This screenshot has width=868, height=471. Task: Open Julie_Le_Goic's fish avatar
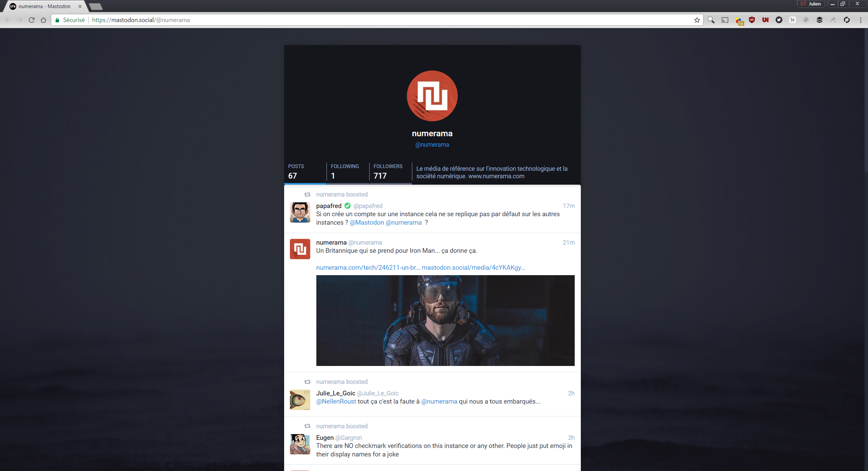pos(300,400)
